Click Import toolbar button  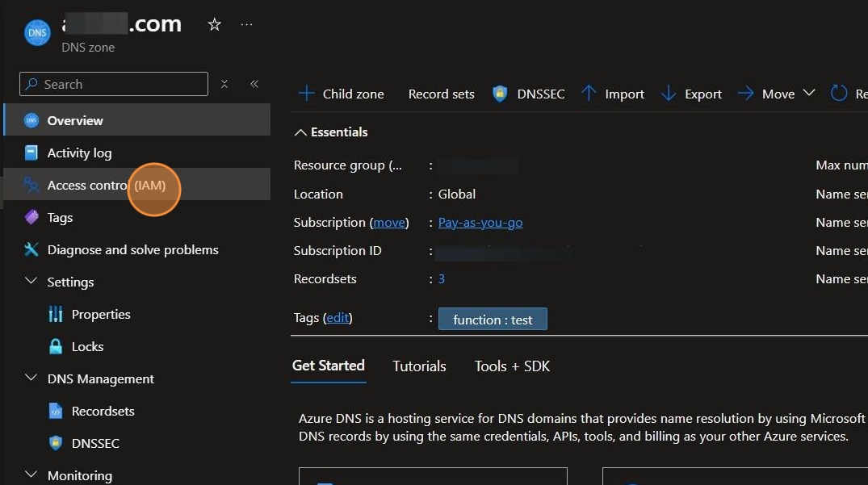614,94
